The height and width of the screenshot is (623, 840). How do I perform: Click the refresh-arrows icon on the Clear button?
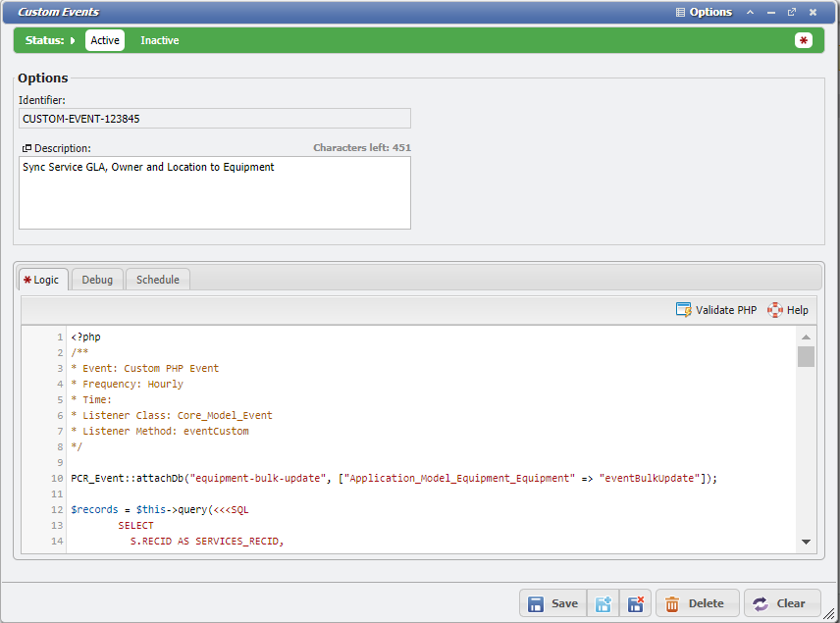761,603
